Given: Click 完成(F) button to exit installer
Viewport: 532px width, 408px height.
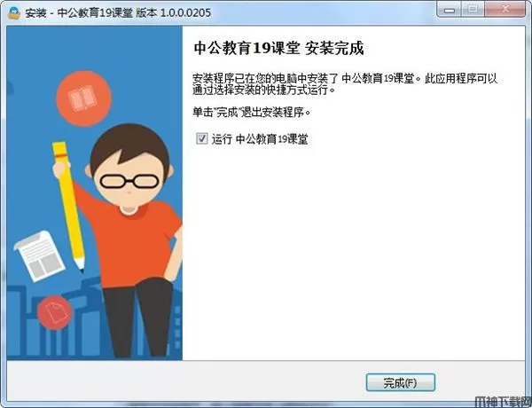Looking at the screenshot, I should point(401,382).
